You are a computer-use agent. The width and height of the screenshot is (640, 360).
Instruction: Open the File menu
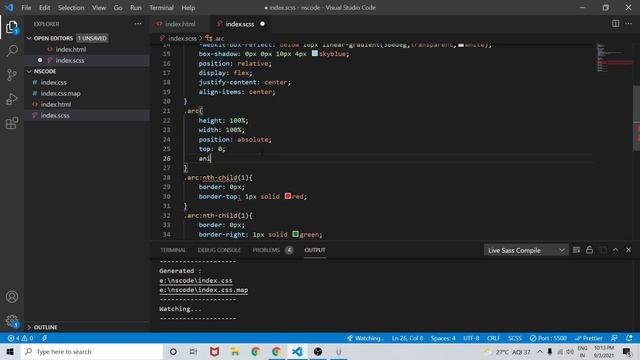[26, 8]
